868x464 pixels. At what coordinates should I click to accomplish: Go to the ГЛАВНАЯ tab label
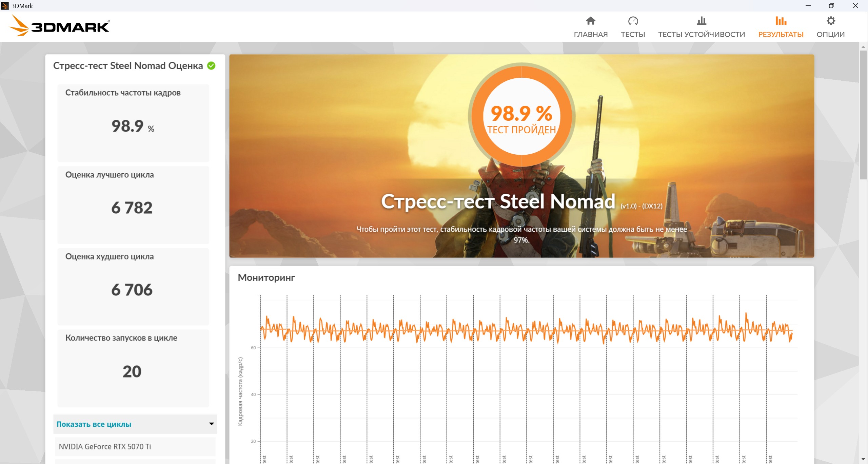coord(591,34)
